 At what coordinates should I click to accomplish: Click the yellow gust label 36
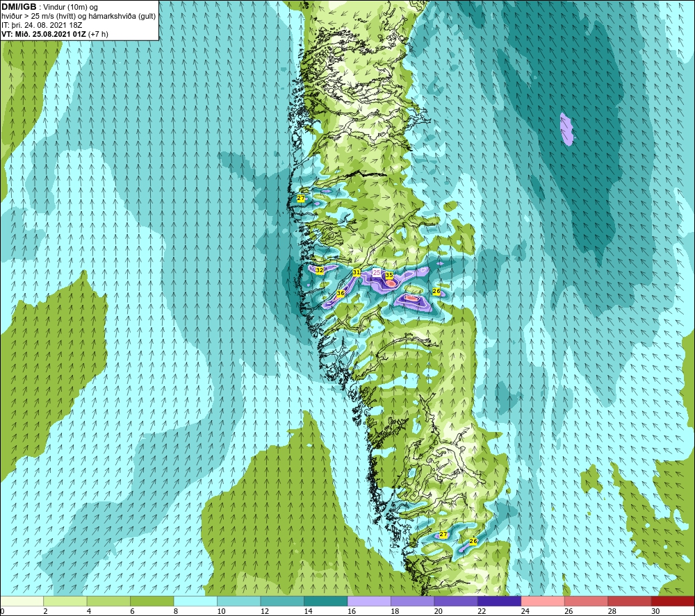341,293
